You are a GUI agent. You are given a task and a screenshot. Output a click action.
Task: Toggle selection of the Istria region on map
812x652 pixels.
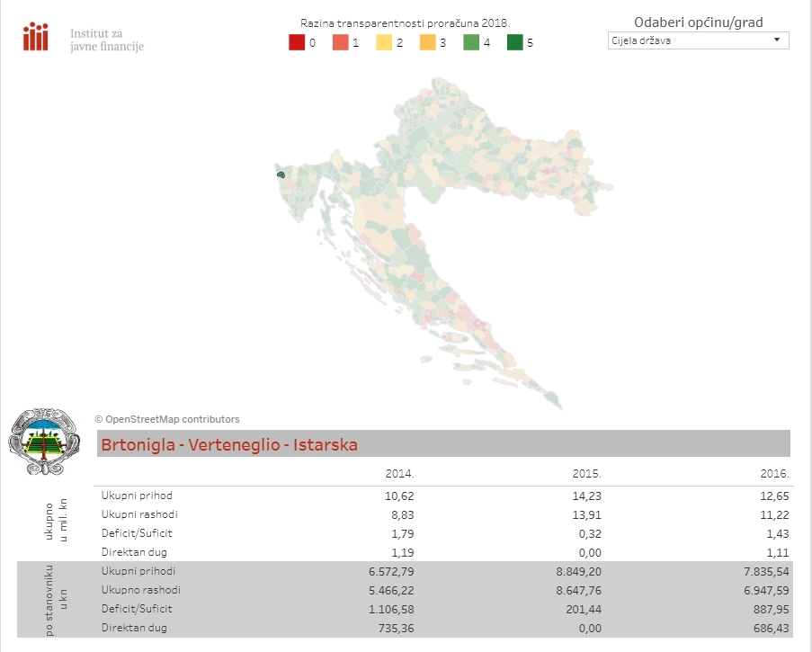tap(297, 189)
